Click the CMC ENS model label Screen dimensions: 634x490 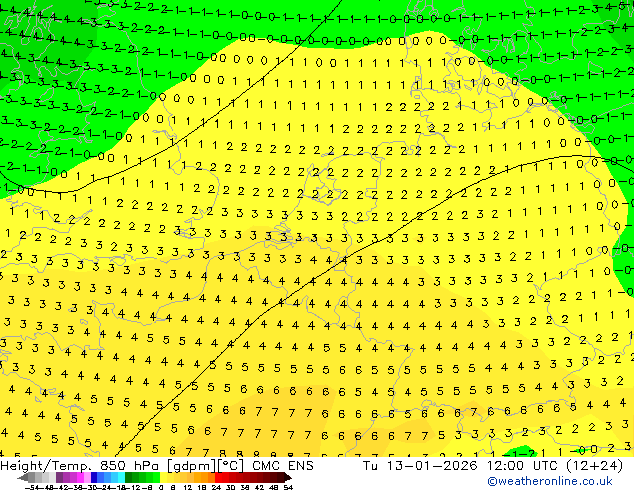[283, 466]
